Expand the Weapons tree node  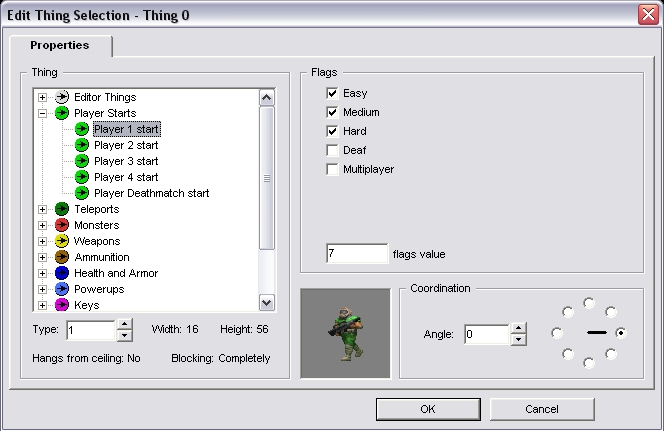[x=42, y=241]
